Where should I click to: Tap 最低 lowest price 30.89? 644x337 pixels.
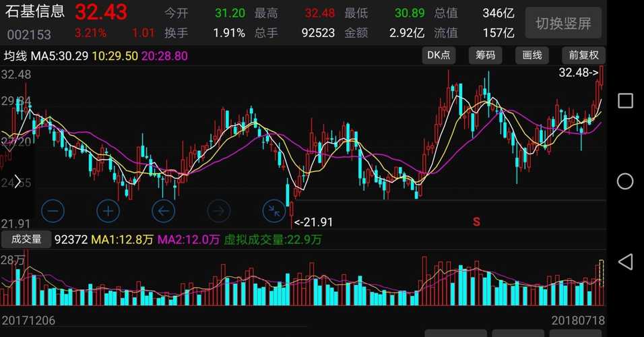[x=410, y=13]
